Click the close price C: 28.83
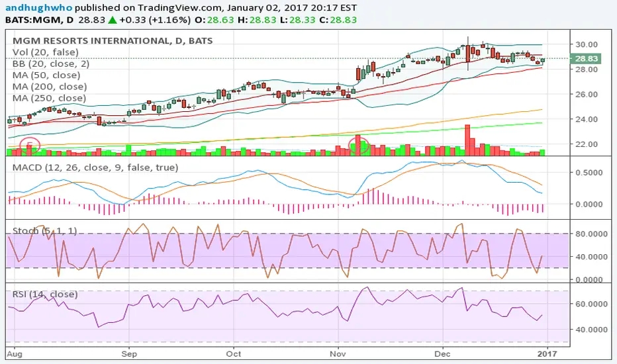617x364 pixels. point(338,20)
